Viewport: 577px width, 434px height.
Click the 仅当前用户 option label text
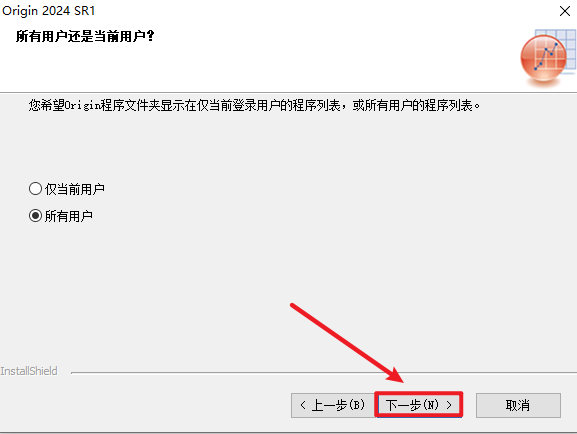click(x=75, y=189)
